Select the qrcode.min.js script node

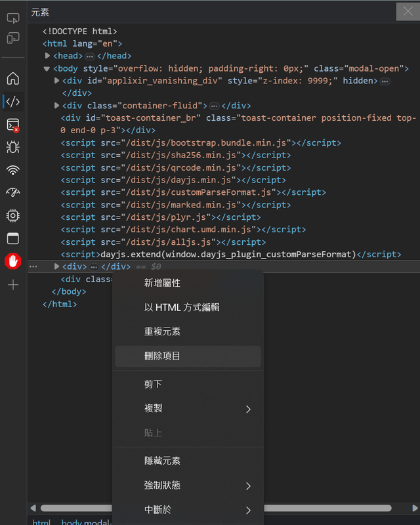point(175,168)
